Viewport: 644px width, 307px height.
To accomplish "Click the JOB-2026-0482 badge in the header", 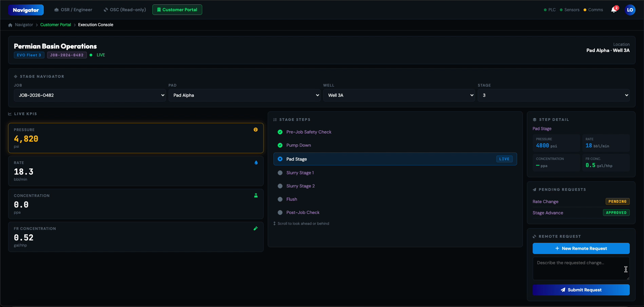I will [x=67, y=55].
